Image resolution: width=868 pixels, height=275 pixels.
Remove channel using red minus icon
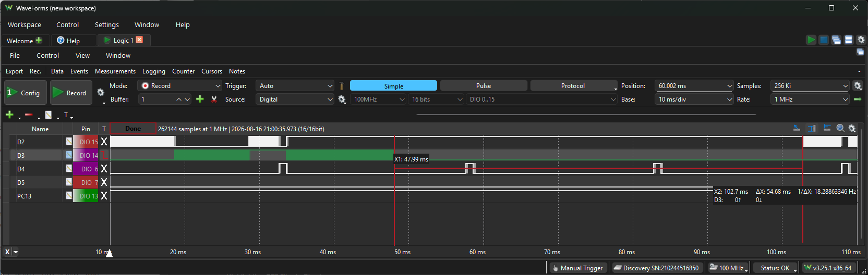[x=29, y=115]
